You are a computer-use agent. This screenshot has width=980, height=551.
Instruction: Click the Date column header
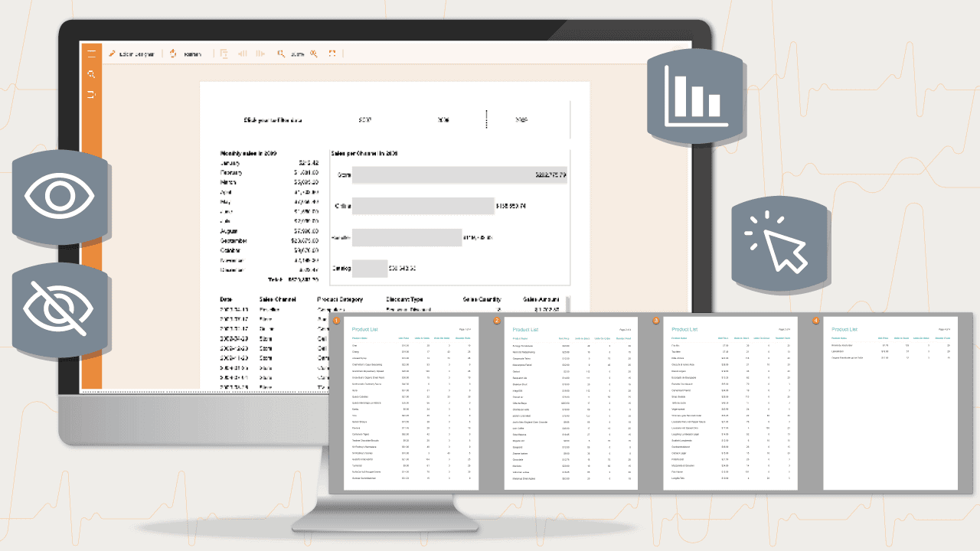(x=227, y=300)
